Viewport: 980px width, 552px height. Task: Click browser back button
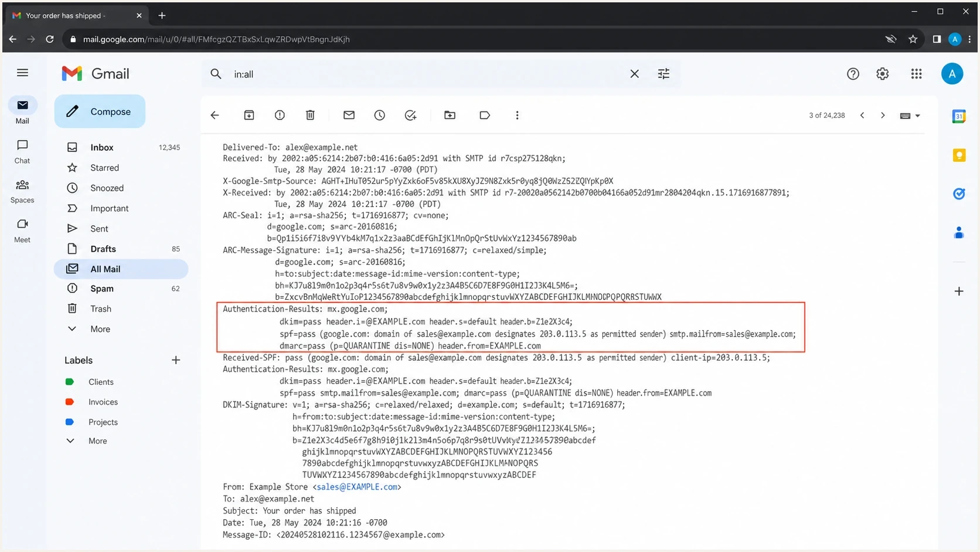tap(12, 39)
